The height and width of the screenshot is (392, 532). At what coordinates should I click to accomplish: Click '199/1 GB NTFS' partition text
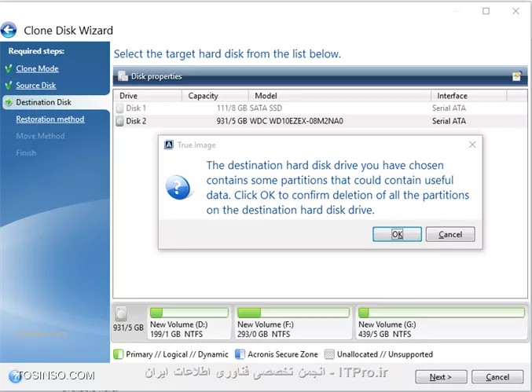coord(176,334)
